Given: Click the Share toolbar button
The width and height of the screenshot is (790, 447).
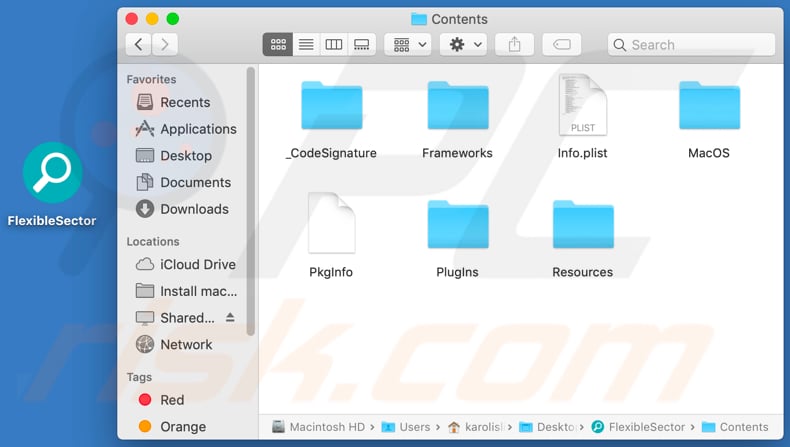Looking at the screenshot, I should click(514, 45).
